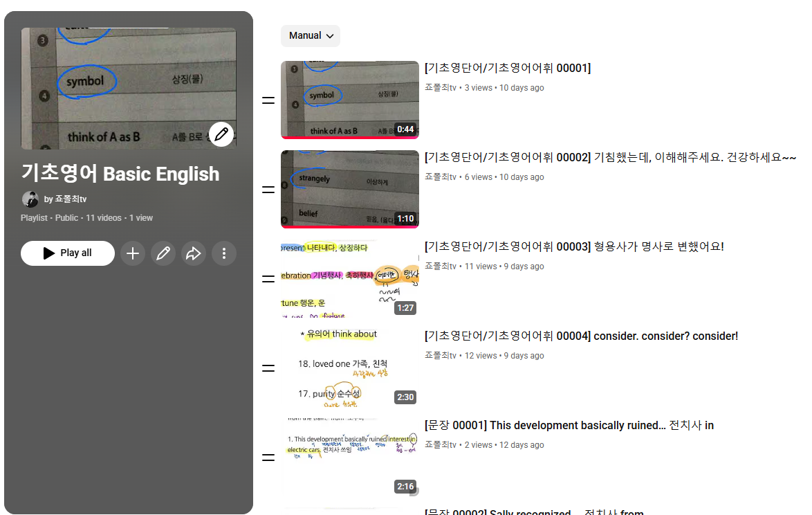Click the pencil icon on playlist cover thumbnail
This screenshot has width=812, height=515.
pos(221,134)
